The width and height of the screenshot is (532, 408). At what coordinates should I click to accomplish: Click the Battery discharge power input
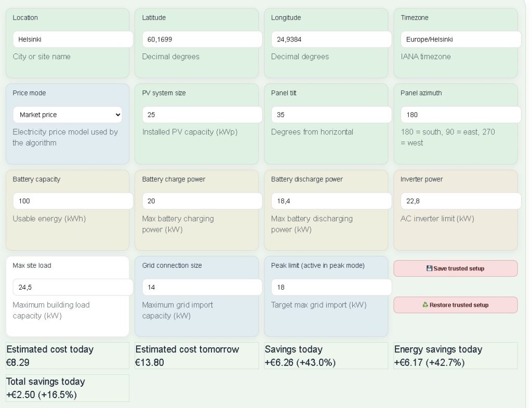point(331,201)
